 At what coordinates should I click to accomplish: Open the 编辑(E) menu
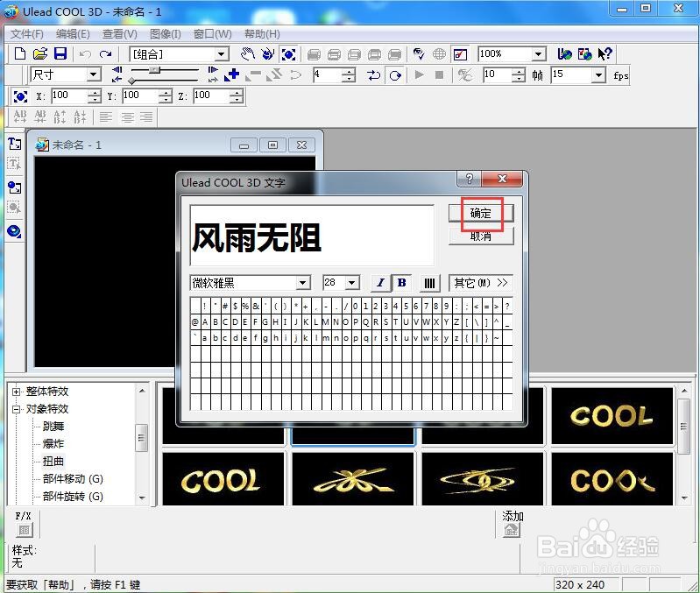[x=73, y=34]
